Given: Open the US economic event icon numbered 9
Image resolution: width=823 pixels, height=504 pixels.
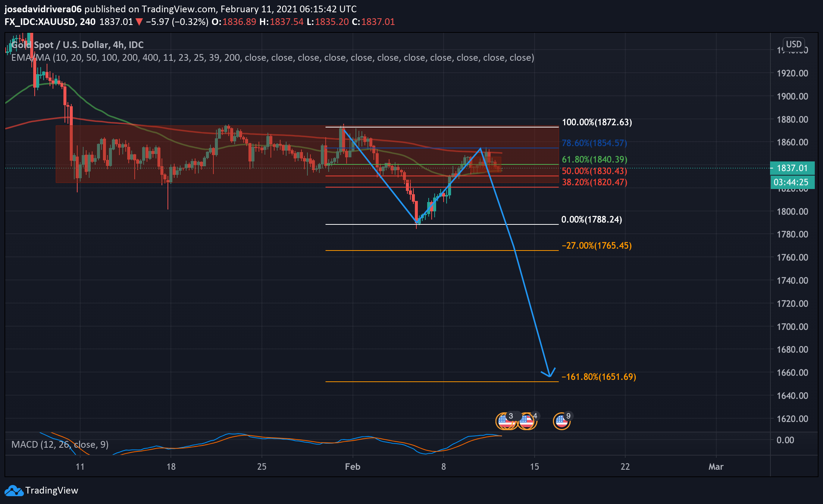Looking at the screenshot, I should coord(561,421).
